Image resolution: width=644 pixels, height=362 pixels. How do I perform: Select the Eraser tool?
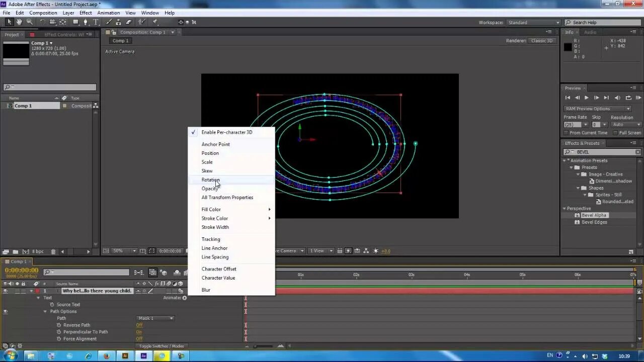point(129,22)
